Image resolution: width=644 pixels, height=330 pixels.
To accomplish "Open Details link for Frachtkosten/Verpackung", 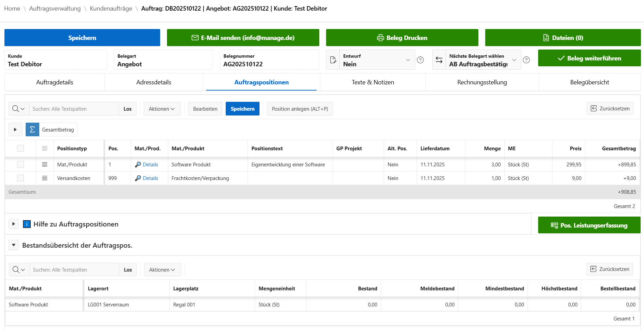I will (150, 178).
